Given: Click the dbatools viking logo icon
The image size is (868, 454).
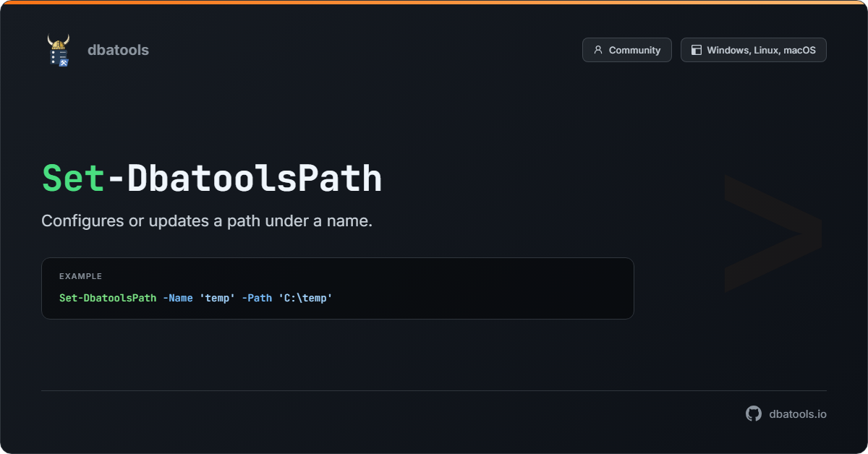Looking at the screenshot, I should [59, 50].
